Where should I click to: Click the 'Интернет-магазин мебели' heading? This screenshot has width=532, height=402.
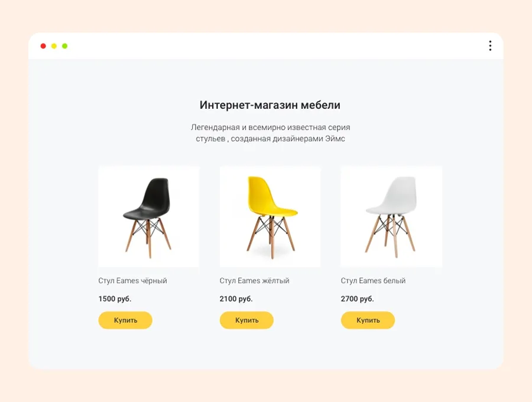[x=270, y=105]
